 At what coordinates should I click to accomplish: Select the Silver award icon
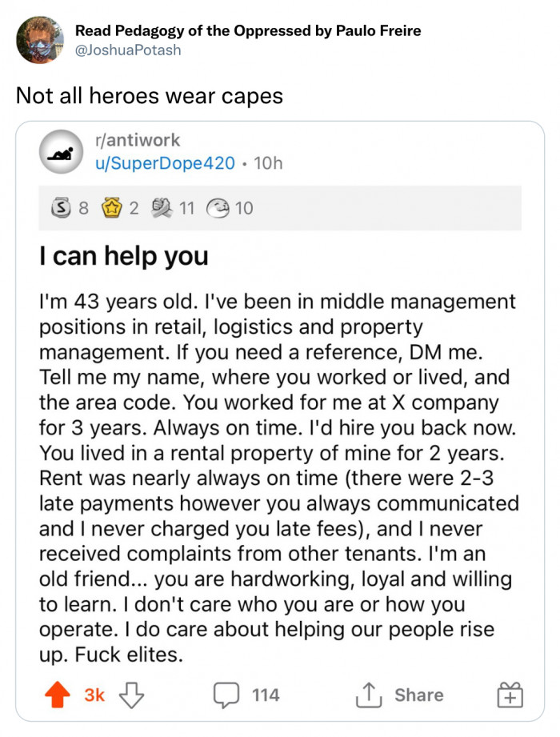62,206
